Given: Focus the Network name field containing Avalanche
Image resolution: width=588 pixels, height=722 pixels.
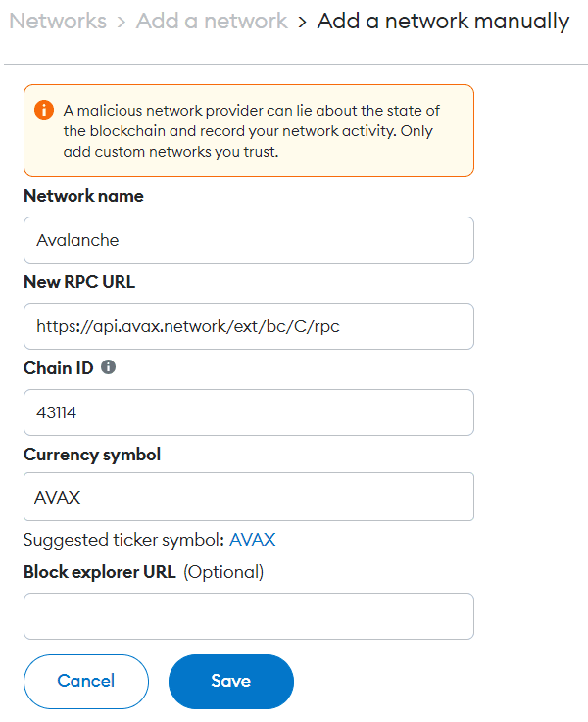Looking at the screenshot, I should (x=248, y=240).
